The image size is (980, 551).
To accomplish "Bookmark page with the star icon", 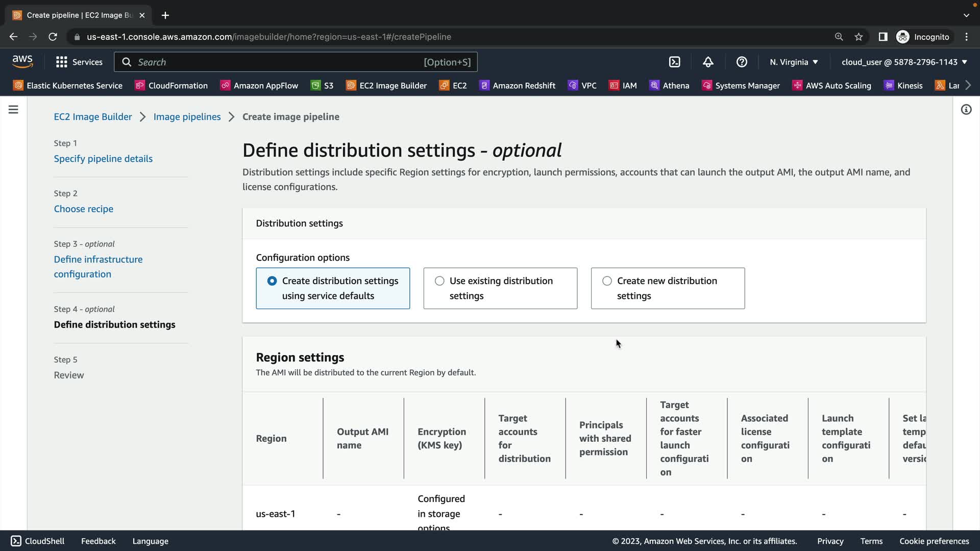I will tap(859, 37).
